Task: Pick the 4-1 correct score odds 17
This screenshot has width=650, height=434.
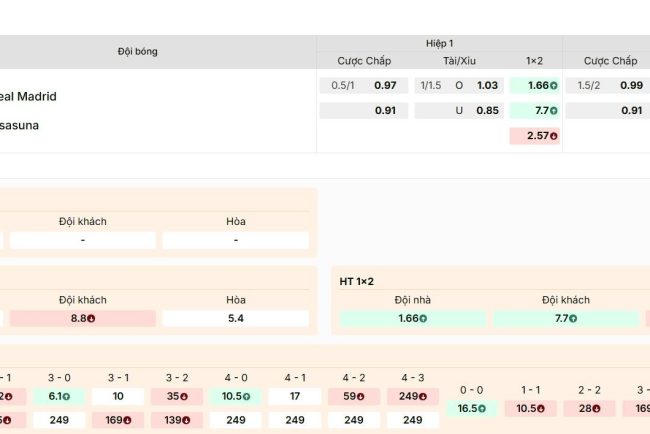Action: click(x=294, y=396)
